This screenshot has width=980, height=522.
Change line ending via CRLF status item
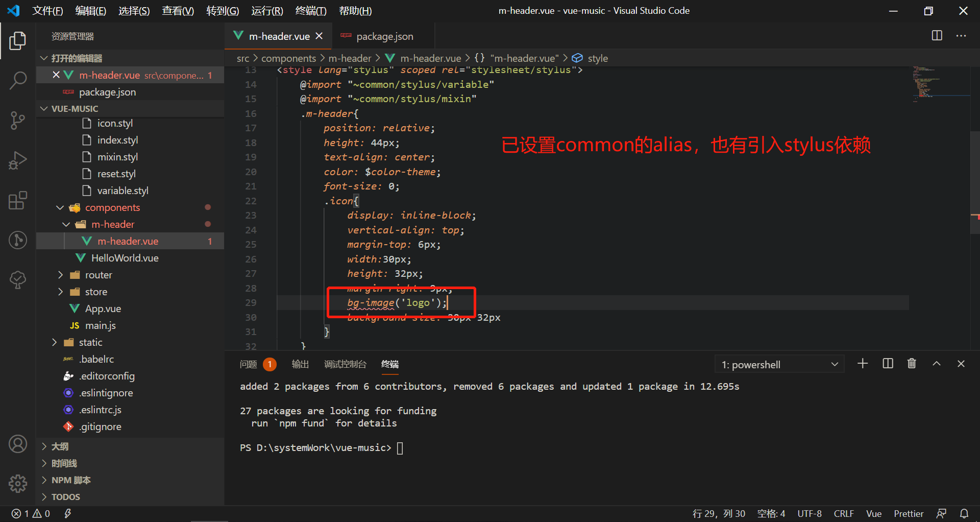tap(844, 514)
